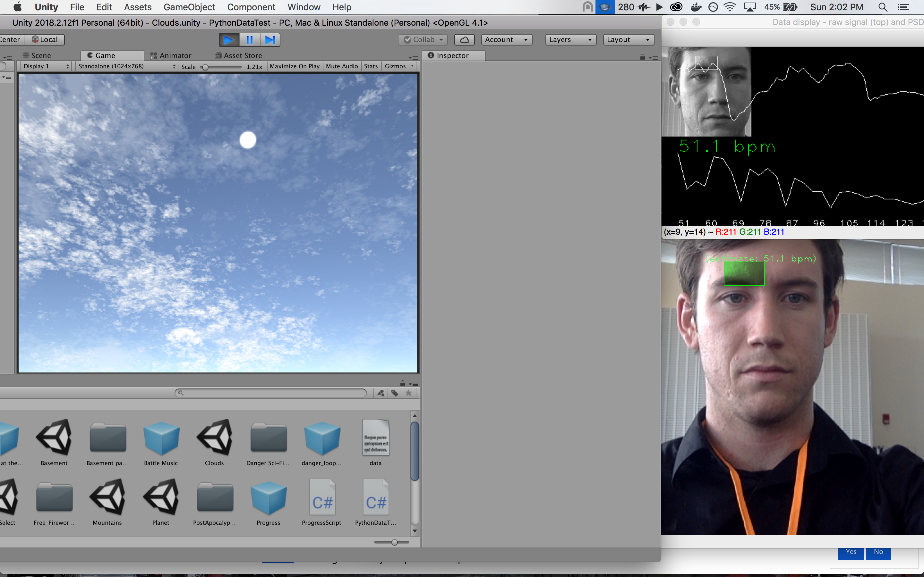Viewport: 924px width, 577px height.
Task: Toggle Mute Audio in the Game view
Action: pos(342,66)
